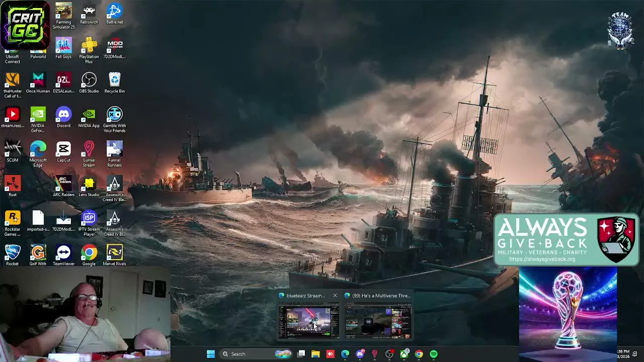The width and height of the screenshot is (644, 362).
Task: Select the IPTV Stream Player desktop icon
Action: 89,224
